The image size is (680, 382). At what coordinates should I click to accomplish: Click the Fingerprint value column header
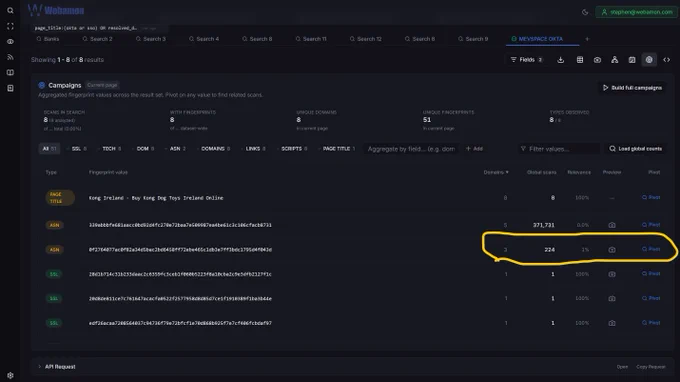click(108, 172)
